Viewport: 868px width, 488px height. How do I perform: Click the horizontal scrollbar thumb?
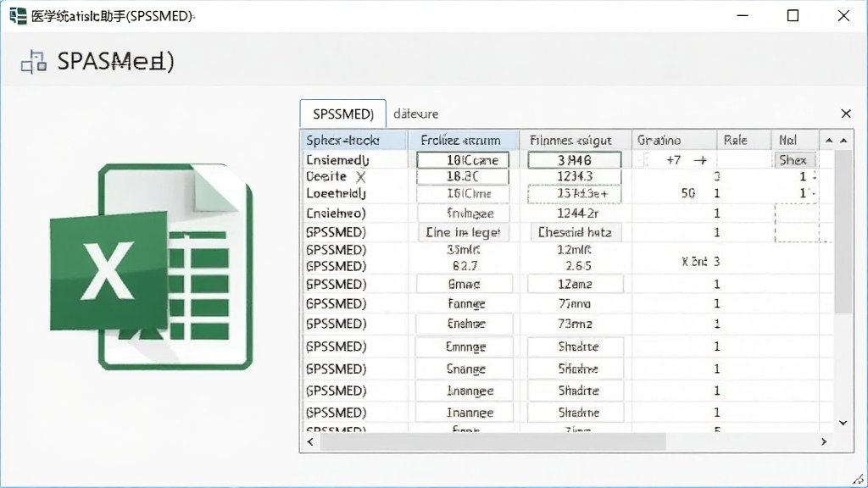point(492,441)
